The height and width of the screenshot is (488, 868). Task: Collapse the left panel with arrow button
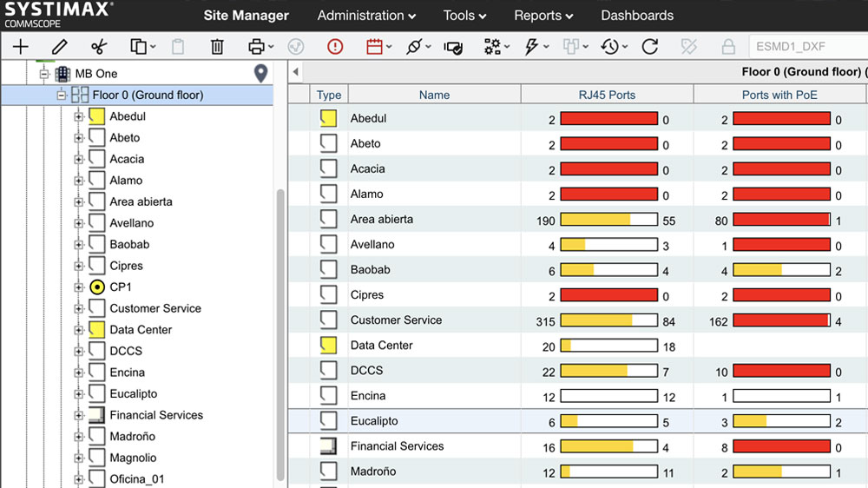(x=296, y=72)
